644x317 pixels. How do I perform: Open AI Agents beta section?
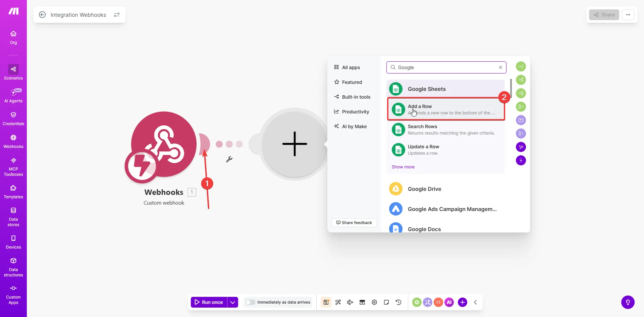coord(13,96)
